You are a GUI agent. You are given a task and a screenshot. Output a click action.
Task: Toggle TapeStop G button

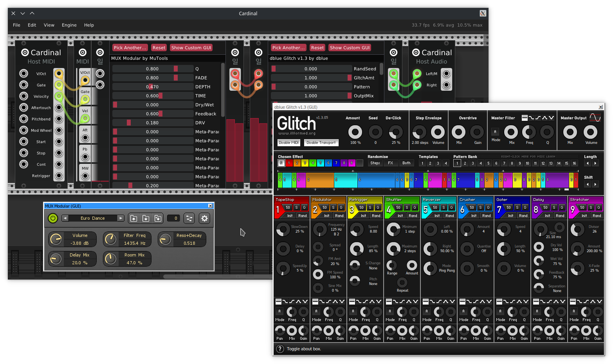point(304,208)
